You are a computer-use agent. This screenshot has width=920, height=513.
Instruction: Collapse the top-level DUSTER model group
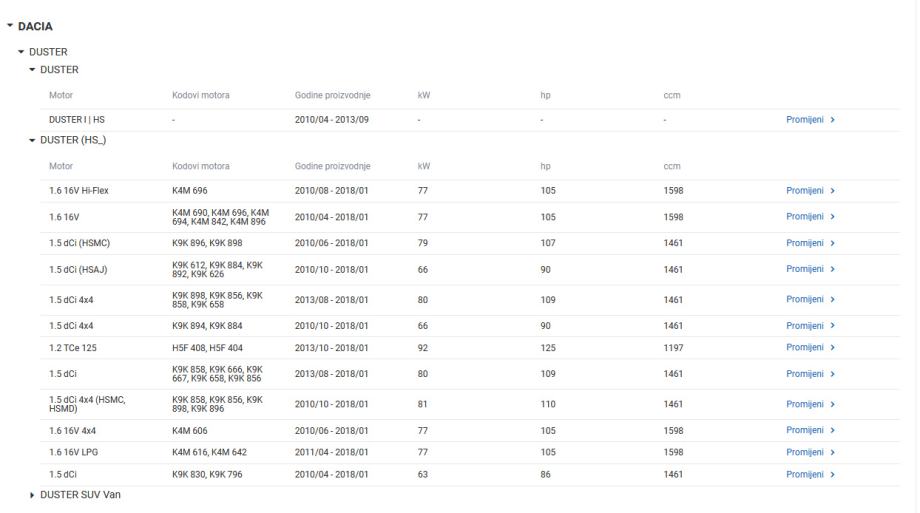(21, 52)
